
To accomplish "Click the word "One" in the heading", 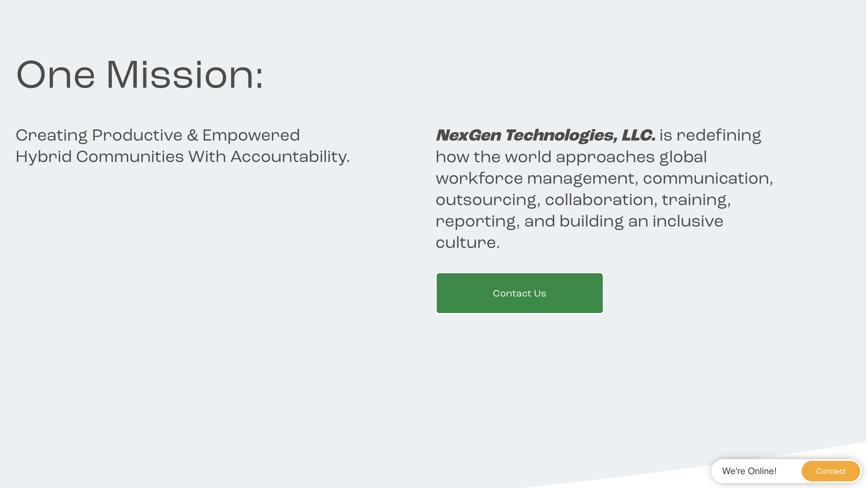I will [55, 75].
